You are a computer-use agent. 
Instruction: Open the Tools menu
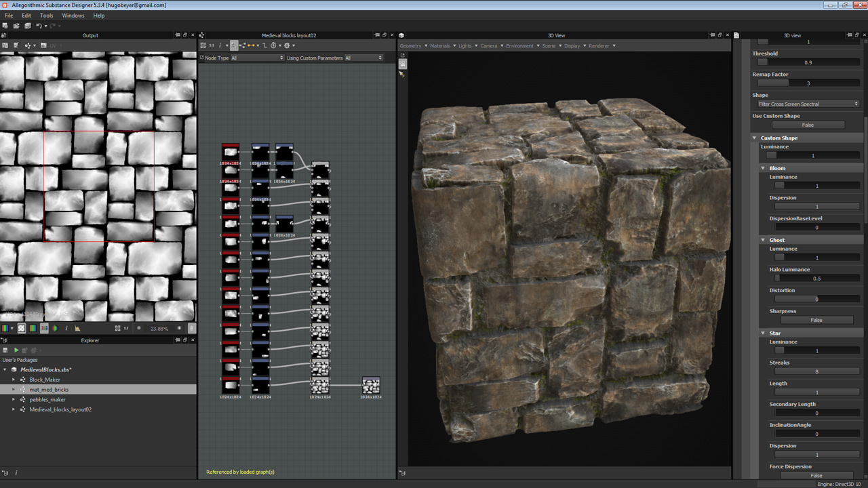(46, 15)
